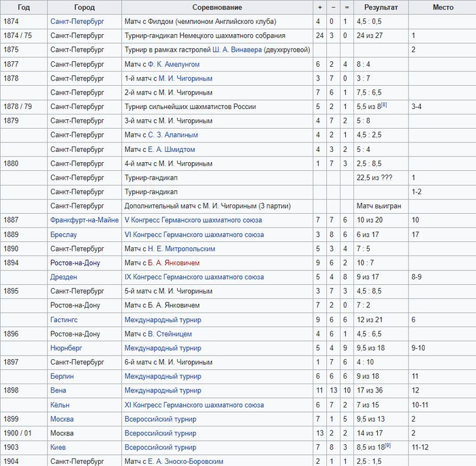Image resolution: width=476 pixels, height=466 pixels.
Task: Select place cell 8-9
Action: pos(443,277)
